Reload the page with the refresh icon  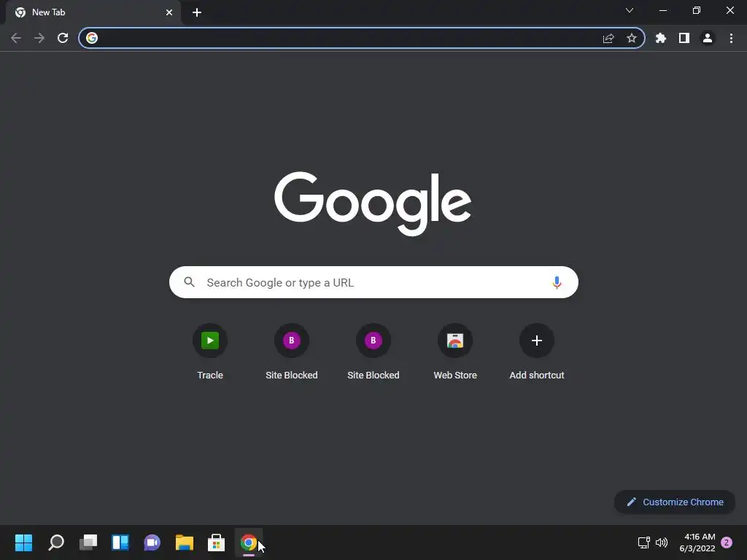pyautogui.click(x=63, y=38)
